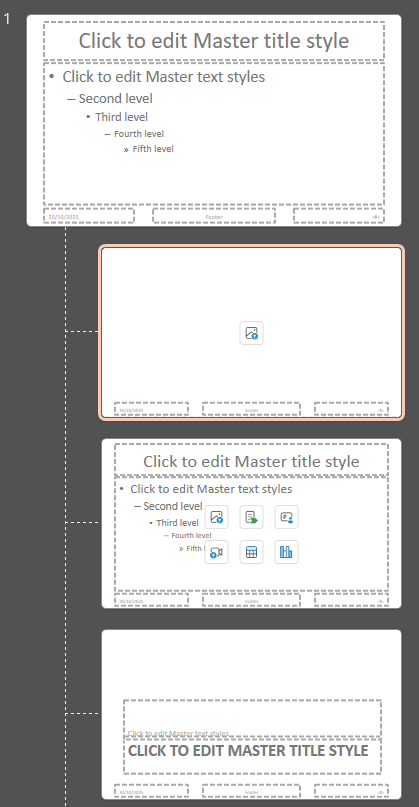This screenshot has height=807, width=419.
Task: Click the slide number placeholder on the master slide
Action: (x=339, y=216)
